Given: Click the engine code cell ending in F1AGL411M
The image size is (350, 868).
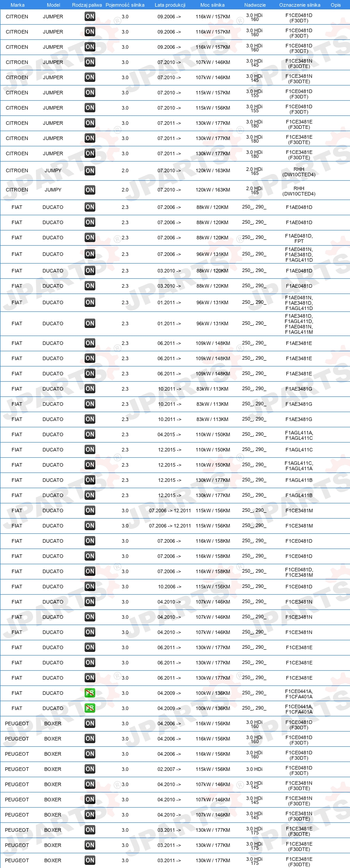Looking at the screenshot, I should 299,324.
